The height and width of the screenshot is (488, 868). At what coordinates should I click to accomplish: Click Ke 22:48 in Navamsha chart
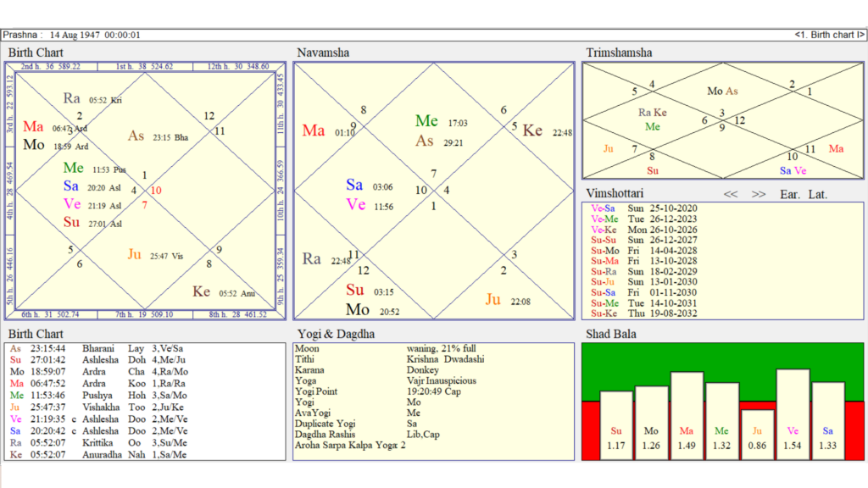coord(547,131)
